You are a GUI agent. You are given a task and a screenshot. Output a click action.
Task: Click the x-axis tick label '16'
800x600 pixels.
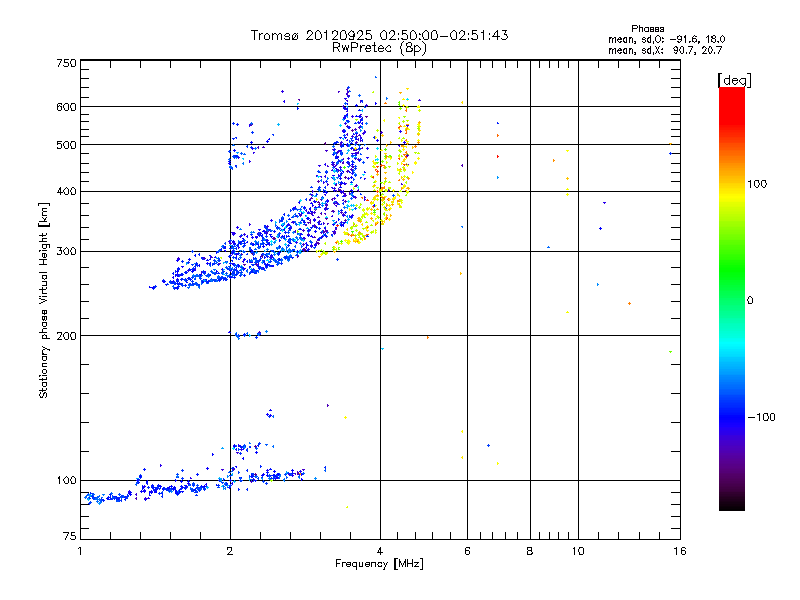pyautogui.click(x=680, y=551)
